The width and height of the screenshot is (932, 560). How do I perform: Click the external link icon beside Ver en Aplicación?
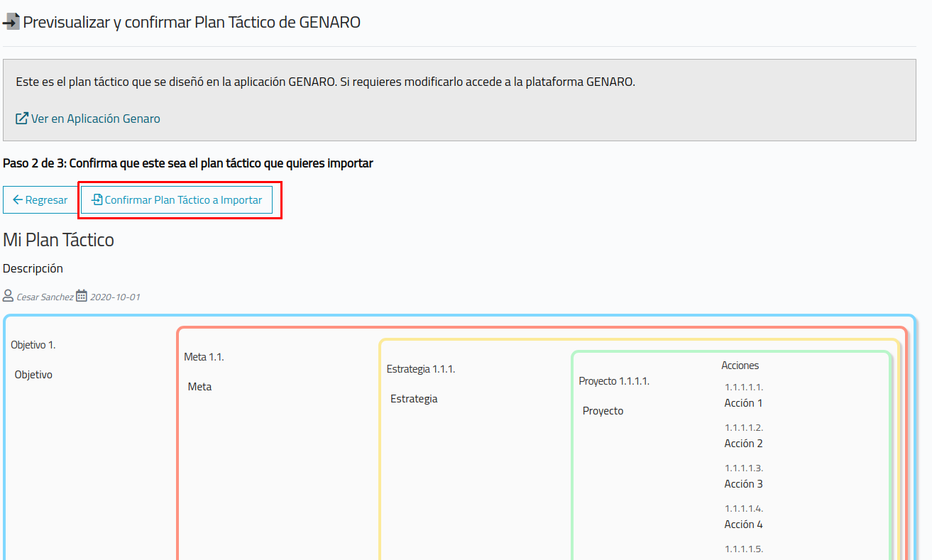click(x=22, y=119)
